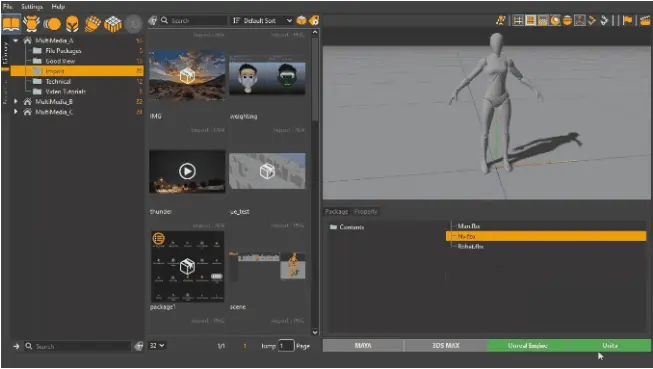This screenshot has height=369, width=653.
Task: Click the tag icon beside bottom search
Action: [139, 346]
